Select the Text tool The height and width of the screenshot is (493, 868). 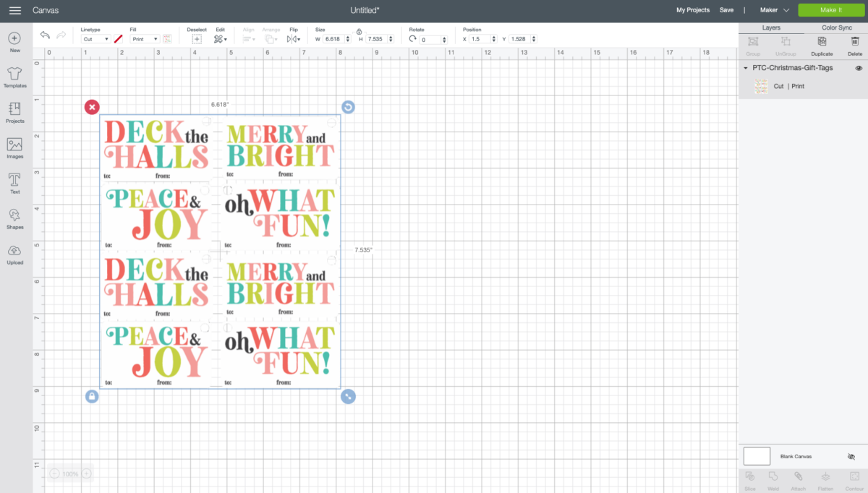click(14, 182)
